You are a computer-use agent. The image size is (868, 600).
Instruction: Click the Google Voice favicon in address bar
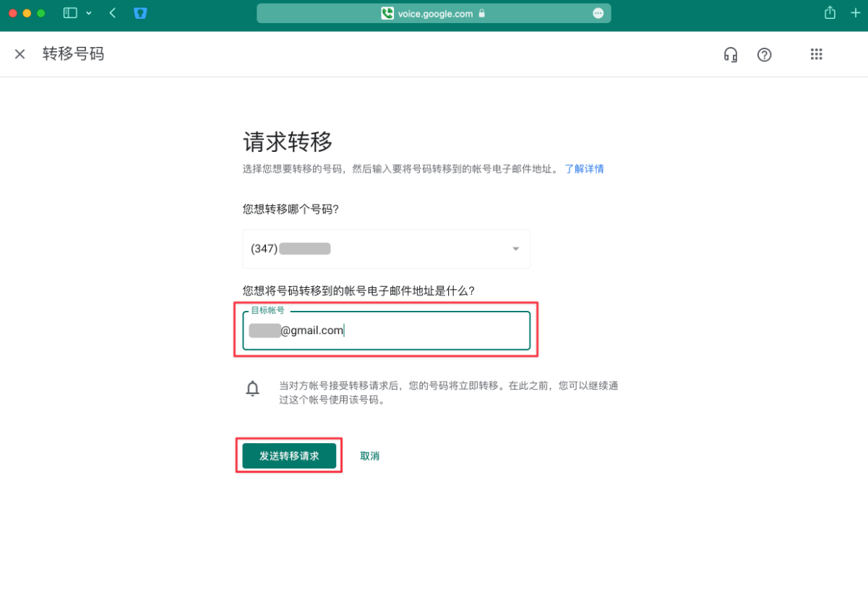[x=387, y=13]
